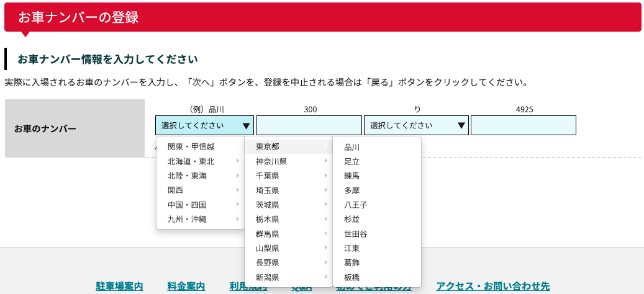Choose 世田谷 from the Tokyo plate list
Image resolution: width=644 pixels, height=294 pixels.
pos(355,234)
